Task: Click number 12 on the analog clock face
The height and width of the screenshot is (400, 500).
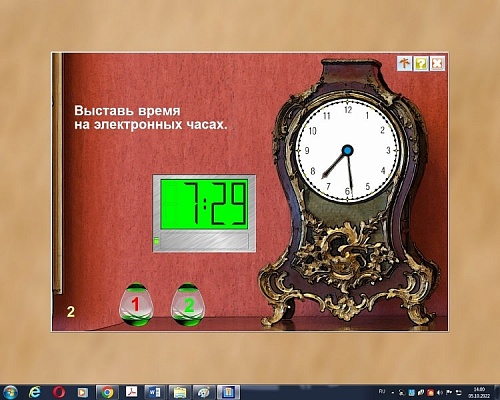Action: coord(348,110)
